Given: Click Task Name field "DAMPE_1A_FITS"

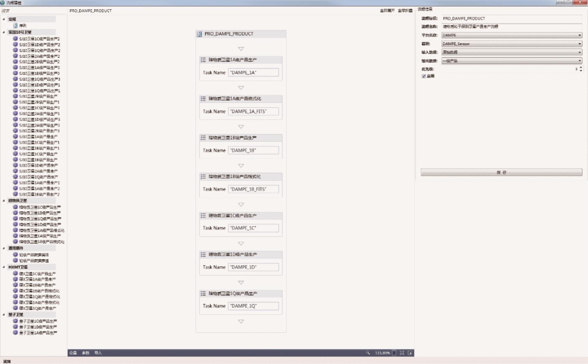Looking at the screenshot, I should point(254,111).
